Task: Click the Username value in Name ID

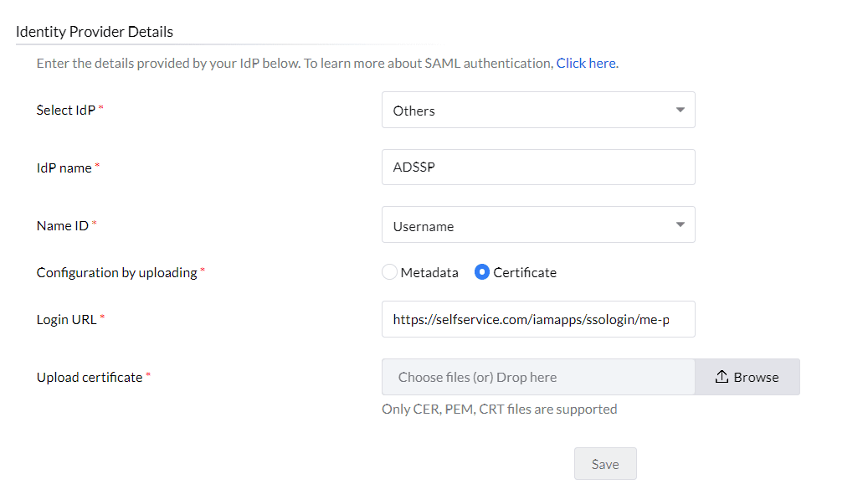Action: 424,226
